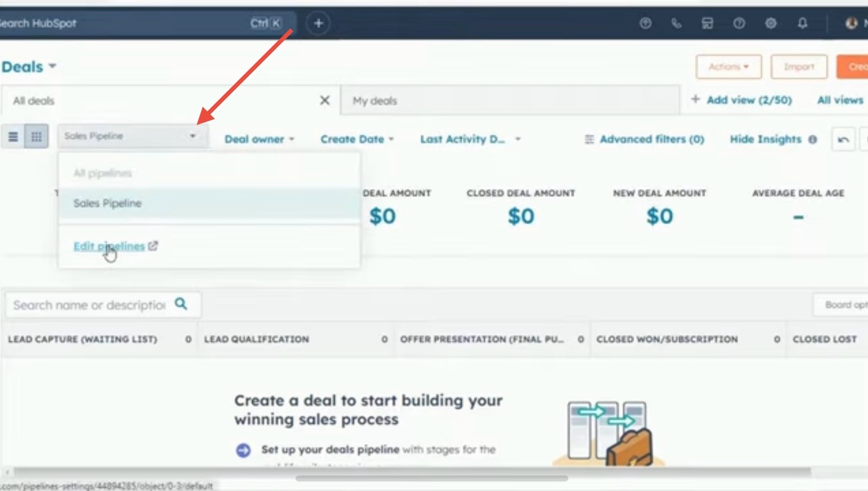Click the Search name or description field
This screenshot has width=868, height=491.
point(89,305)
